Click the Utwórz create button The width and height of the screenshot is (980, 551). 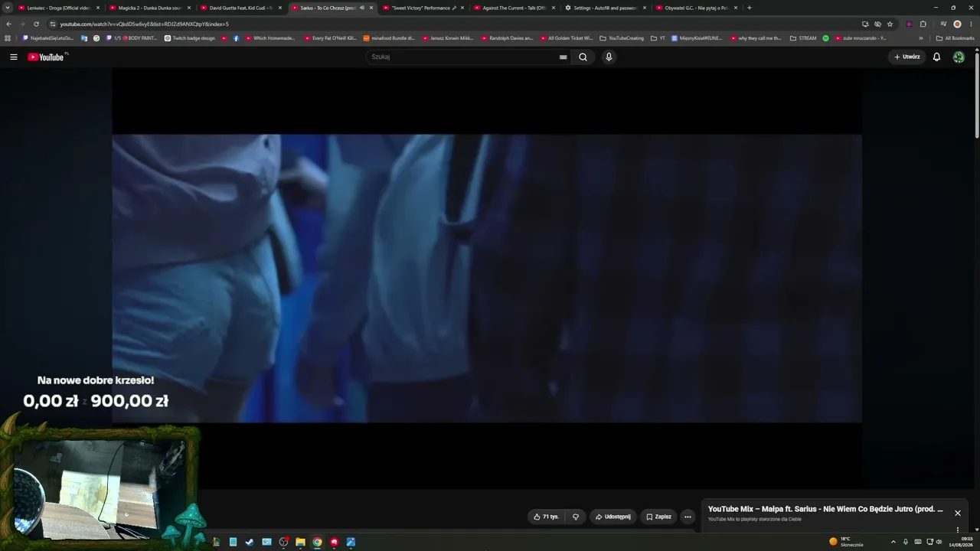click(907, 57)
